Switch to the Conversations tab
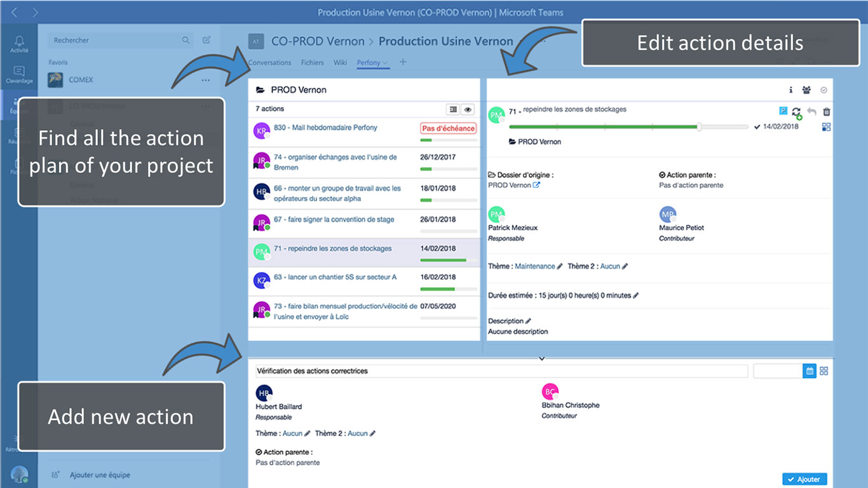The height and width of the screenshot is (488, 868). point(269,63)
